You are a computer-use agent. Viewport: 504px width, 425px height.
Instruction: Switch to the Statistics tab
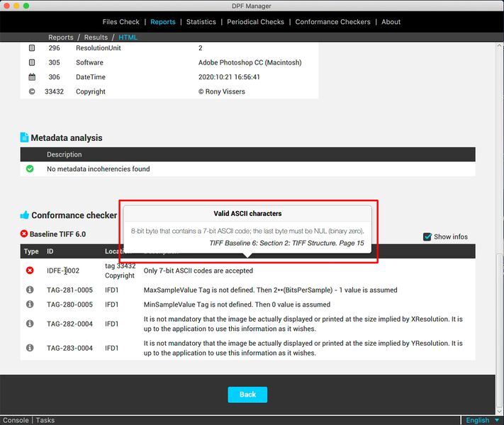pyautogui.click(x=201, y=22)
